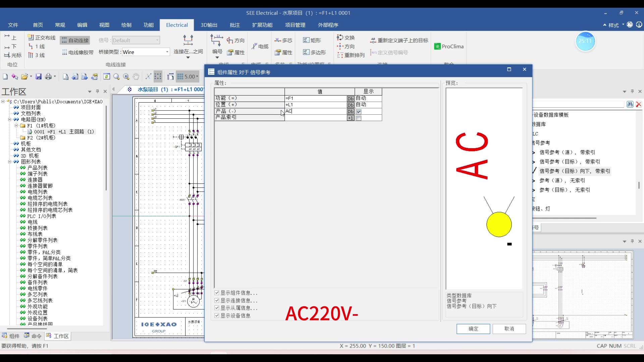Toggle display checkbox for 产品索引 row

359,118
